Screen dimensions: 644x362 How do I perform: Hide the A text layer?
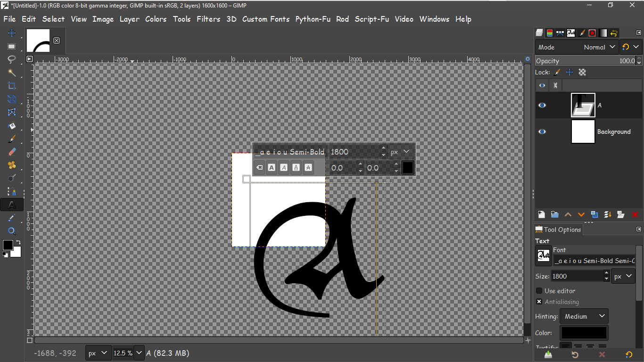tap(542, 105)
